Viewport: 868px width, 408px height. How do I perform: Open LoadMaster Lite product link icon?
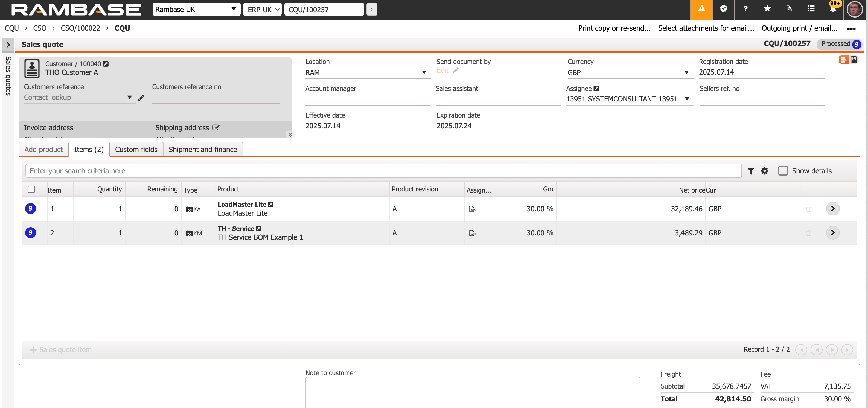[x=270, y=205]
